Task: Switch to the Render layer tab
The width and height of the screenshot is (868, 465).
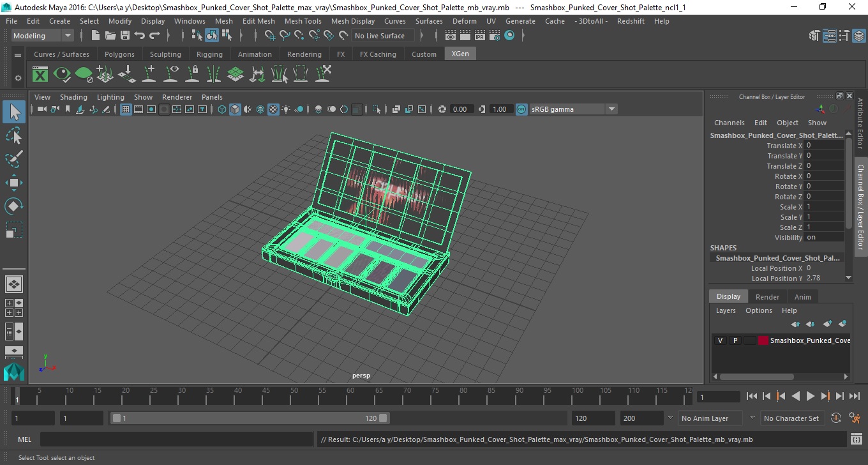Action: click(767, 297)
